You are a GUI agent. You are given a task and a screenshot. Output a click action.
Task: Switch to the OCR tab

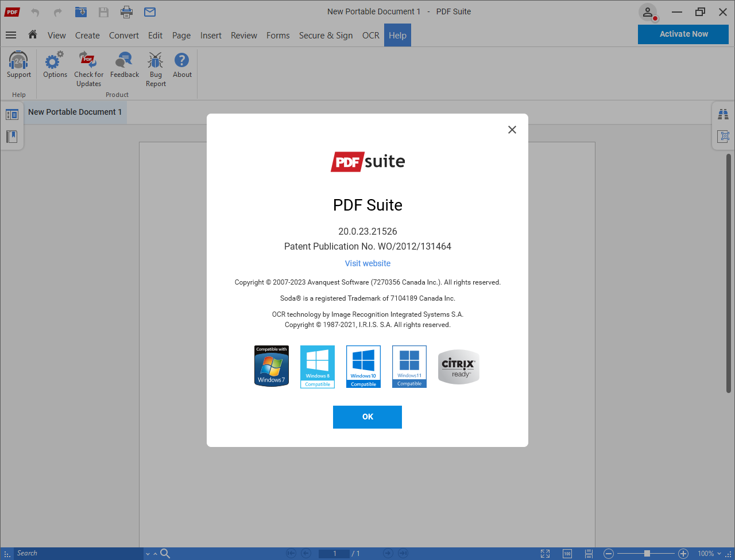[x=371, y=36]
